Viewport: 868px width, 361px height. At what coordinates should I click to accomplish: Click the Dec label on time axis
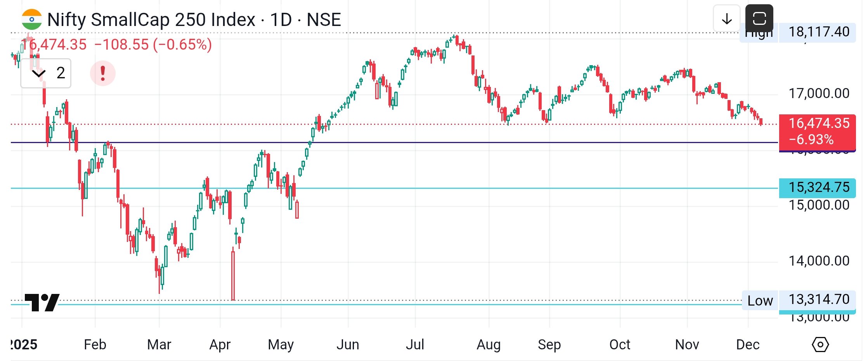pos(748,344)
